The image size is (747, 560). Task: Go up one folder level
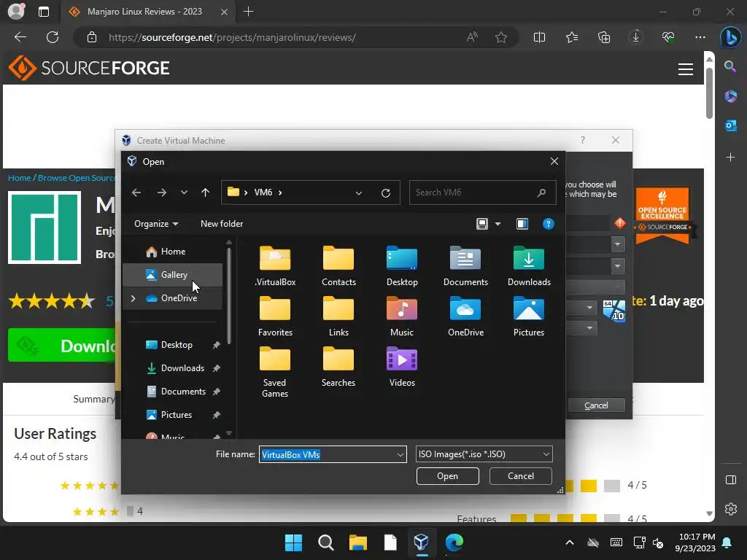tap(205, 192)
